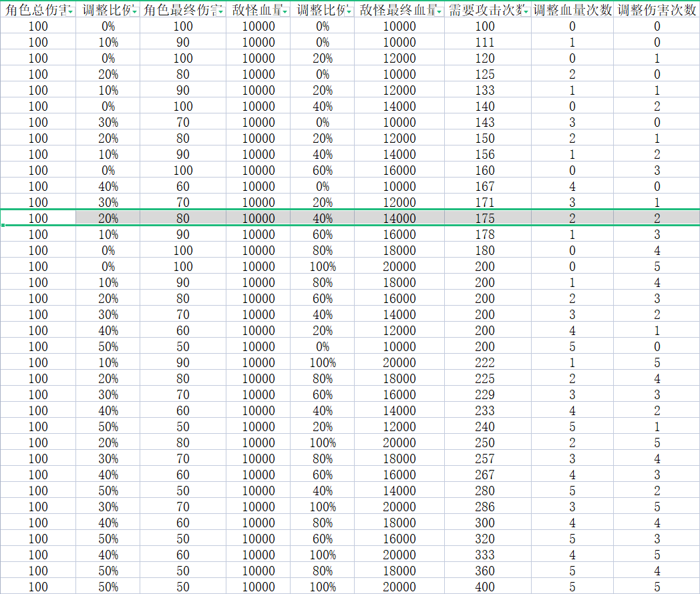Viewport: 700px width, 594px height.
Task: Select the 调整血量次数 header cell
Action: [x=572, y=10]
